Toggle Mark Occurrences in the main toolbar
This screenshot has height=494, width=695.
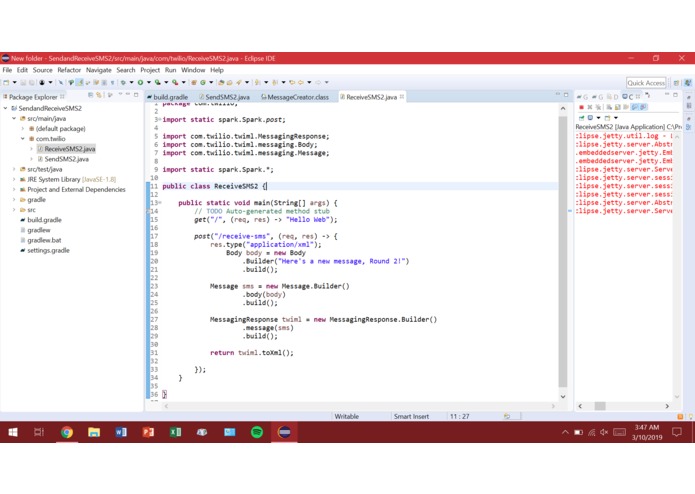pyautogui.click(x=79, y=82)
